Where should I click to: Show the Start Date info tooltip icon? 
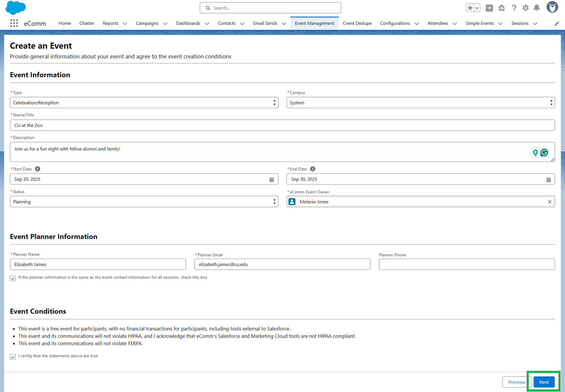[x=38, y=169]
